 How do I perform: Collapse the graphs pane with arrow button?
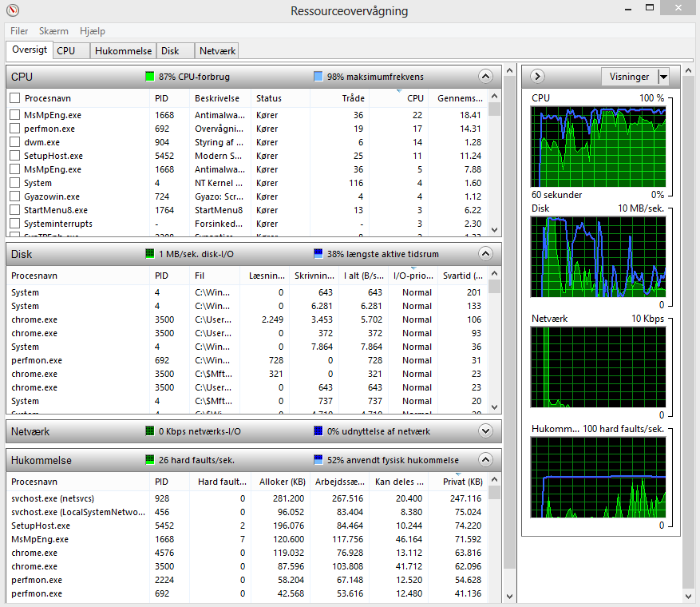(537, 77)
